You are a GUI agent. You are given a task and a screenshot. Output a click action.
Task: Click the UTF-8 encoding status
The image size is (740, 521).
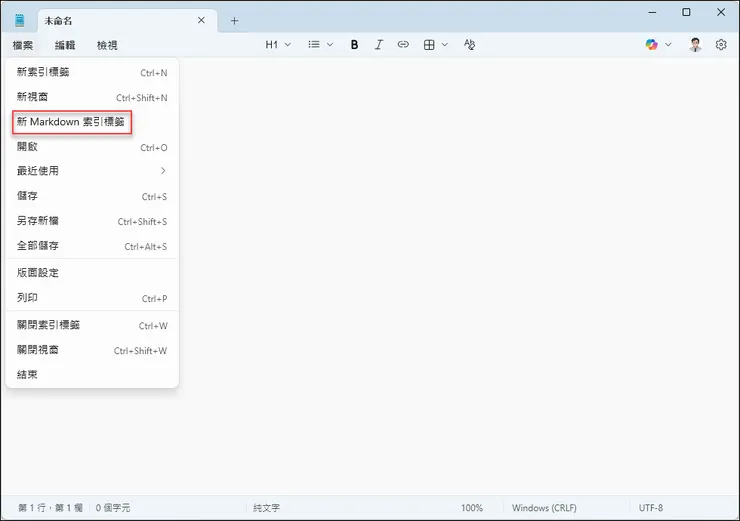tap(651, 508)
